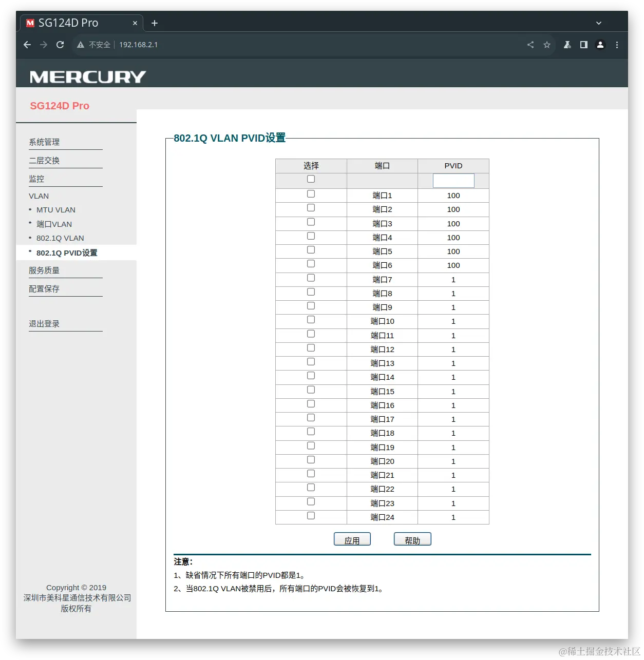644x660 pixels.
Task: Reload the page
Action: coord(60,45)
